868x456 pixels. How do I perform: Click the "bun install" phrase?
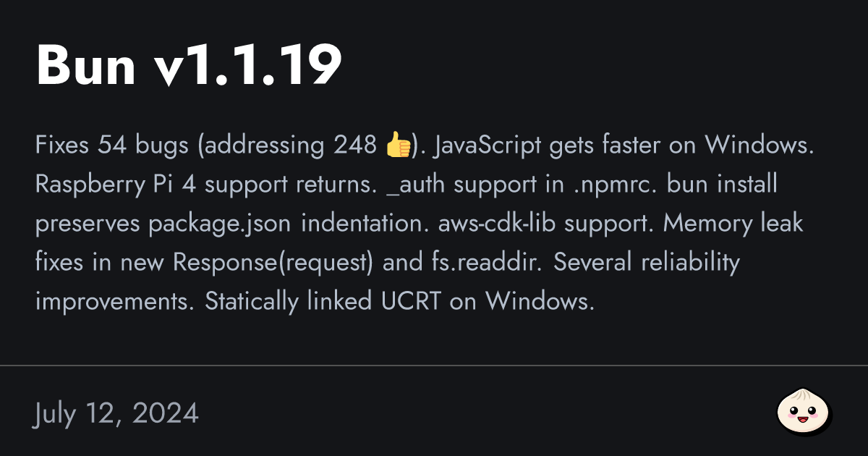click(x=722, y=185)
